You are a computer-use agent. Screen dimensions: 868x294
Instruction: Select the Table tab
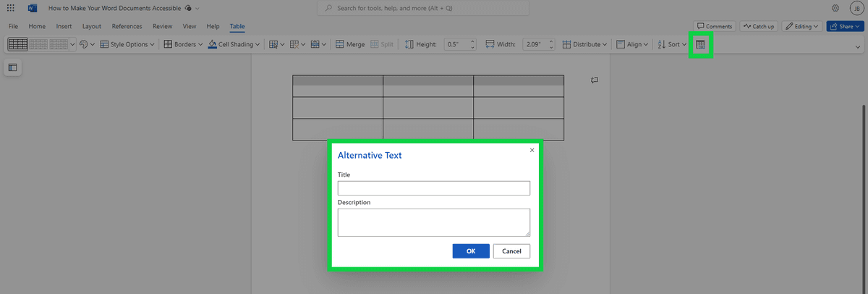coord(237,26)
